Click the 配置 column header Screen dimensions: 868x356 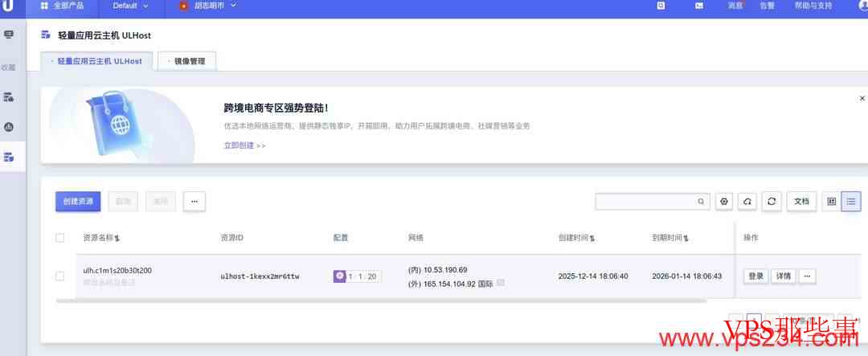point(341,238)
